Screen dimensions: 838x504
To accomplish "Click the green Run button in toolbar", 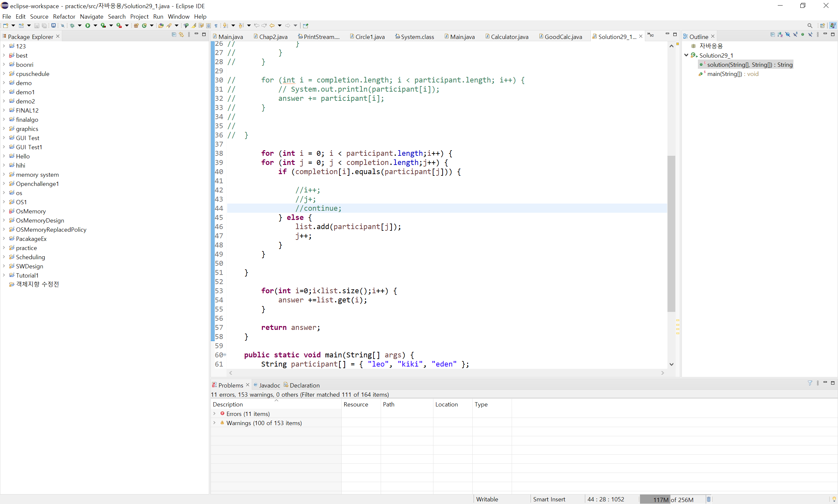I will coord(88,26).
